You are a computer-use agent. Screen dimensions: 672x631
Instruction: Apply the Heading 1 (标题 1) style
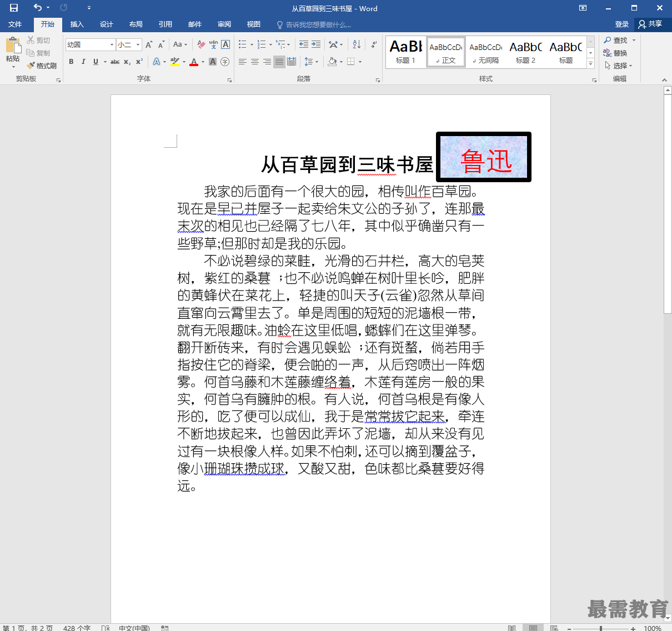point(406,52)
